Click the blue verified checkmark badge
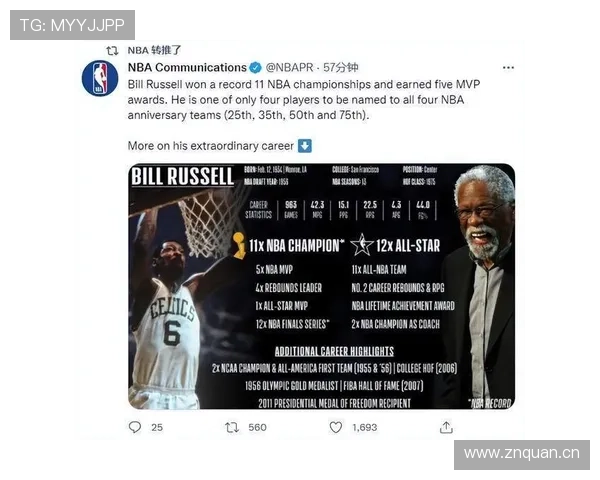 point(256,68)
